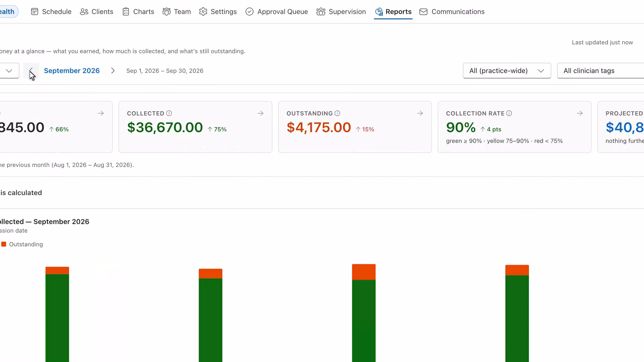
Task: Show info tooltip for Collection Rate
Action: coord(509,113)
